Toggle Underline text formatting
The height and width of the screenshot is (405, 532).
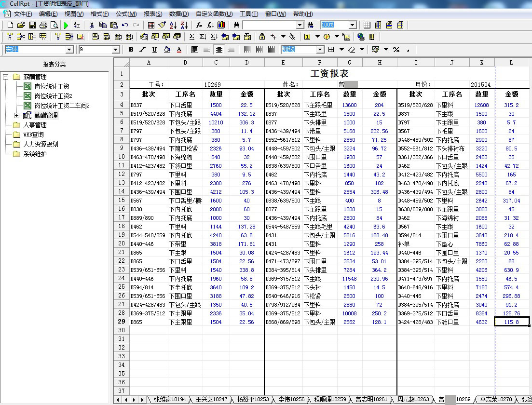[x=154, y=50]
